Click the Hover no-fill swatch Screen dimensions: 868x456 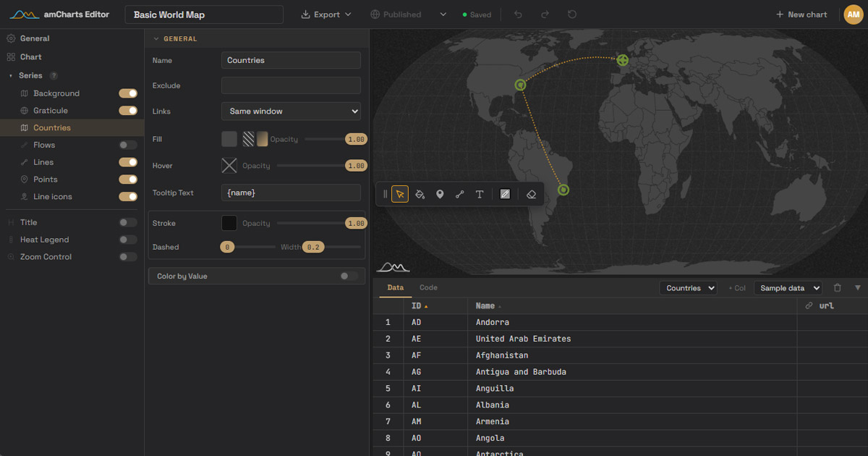[229, 166]
